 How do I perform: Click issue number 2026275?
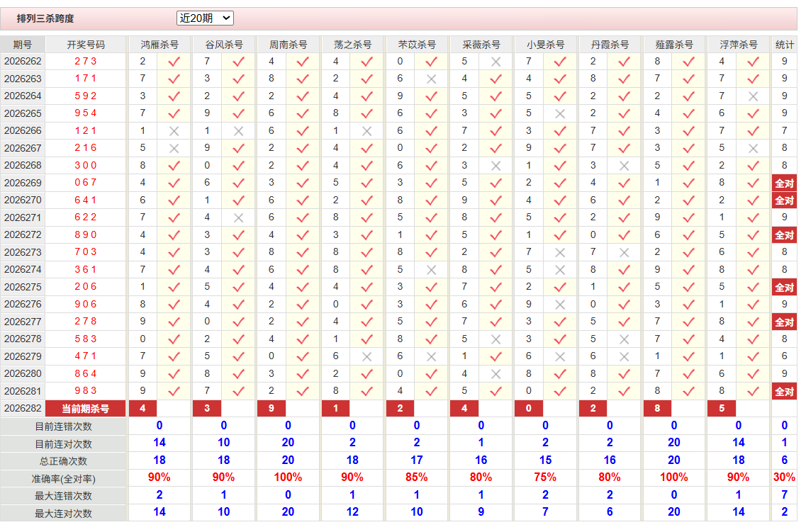pyautogui.click(x=23, y=287)
